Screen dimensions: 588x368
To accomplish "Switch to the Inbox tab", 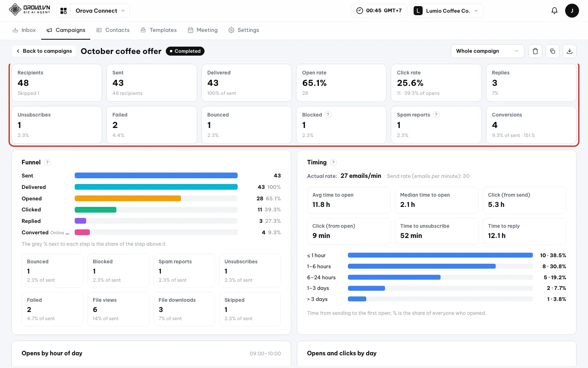I will point(24,30).
